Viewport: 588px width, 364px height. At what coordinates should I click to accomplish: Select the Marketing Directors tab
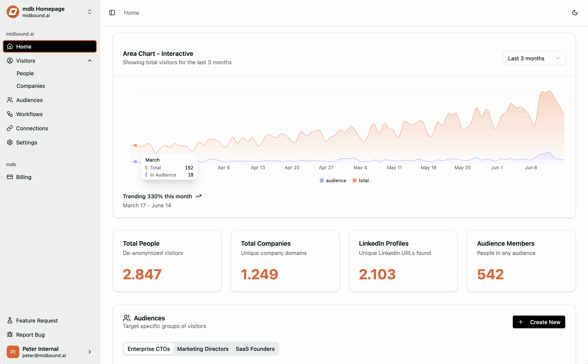tap(203, 349)
